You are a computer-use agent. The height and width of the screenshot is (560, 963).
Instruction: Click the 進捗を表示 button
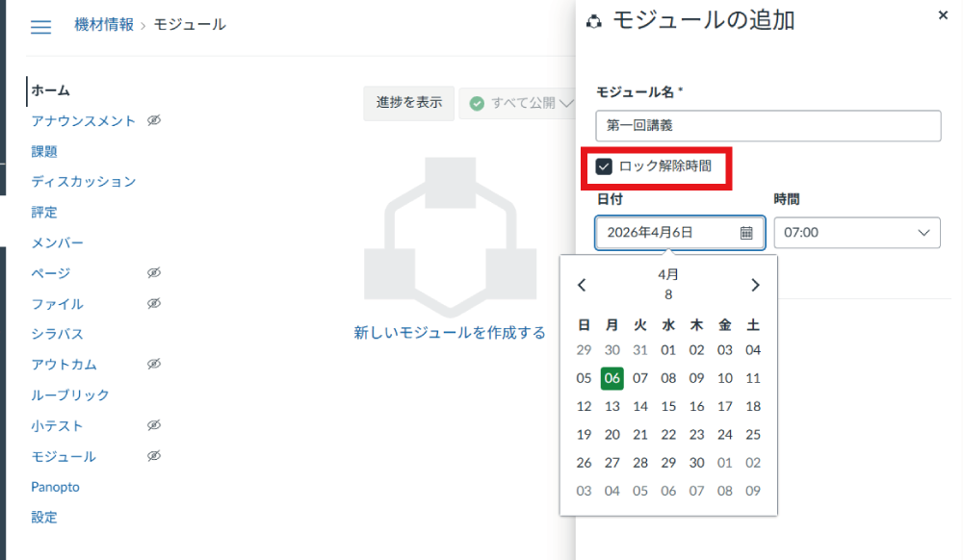[x=409, y=103]
